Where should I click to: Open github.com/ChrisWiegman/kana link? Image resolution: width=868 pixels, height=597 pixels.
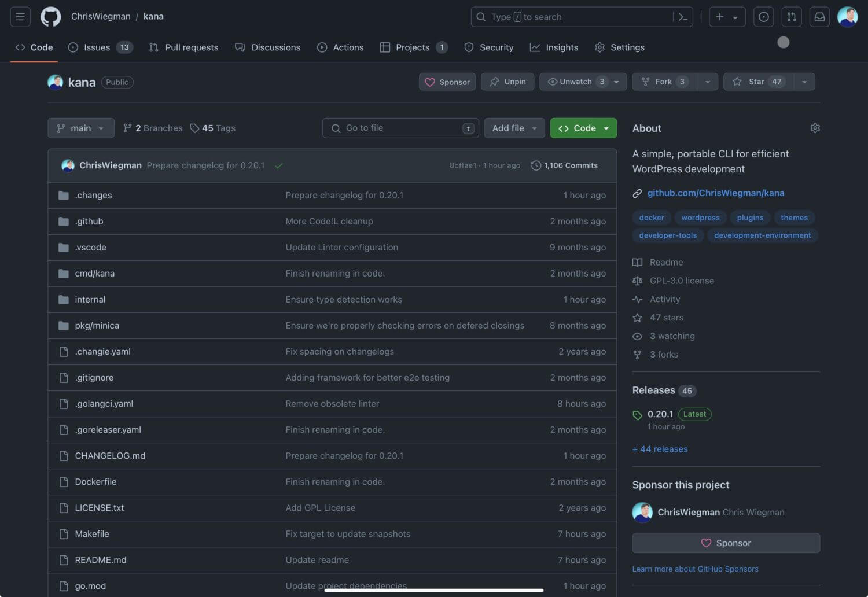coord(716,193)
